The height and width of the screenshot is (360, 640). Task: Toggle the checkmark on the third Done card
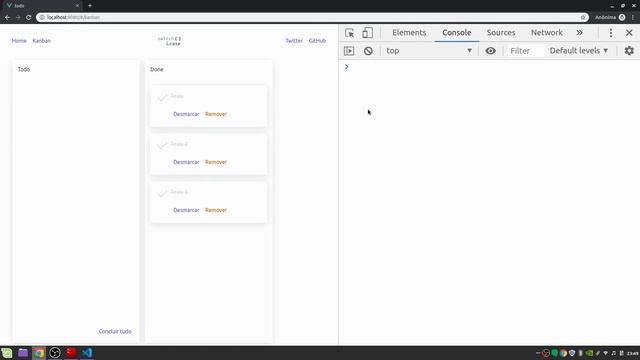(162, 193)
